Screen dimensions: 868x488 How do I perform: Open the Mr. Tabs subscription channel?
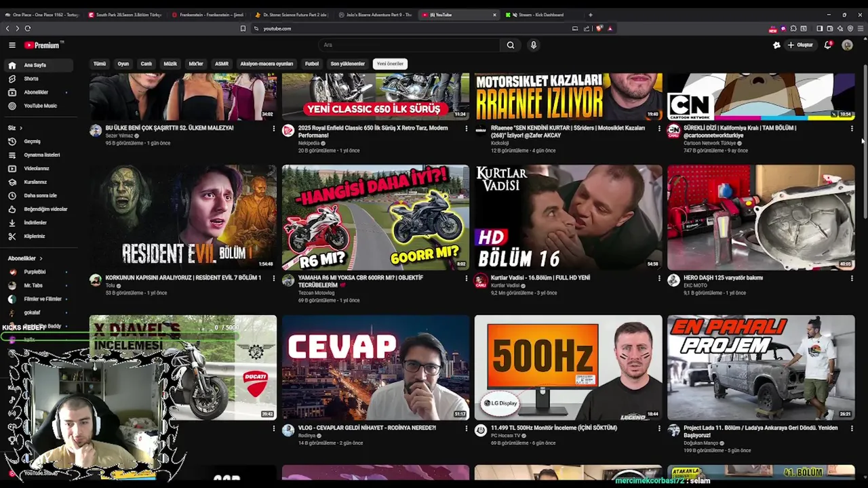click(x=39, y=285)
